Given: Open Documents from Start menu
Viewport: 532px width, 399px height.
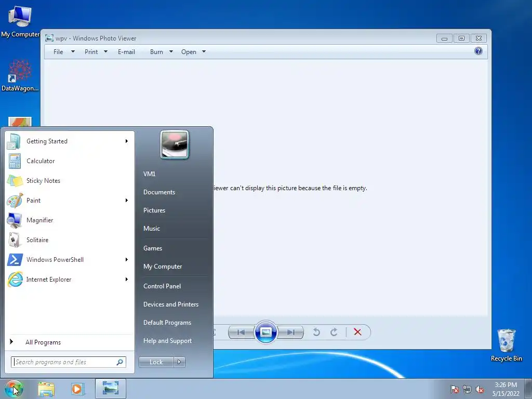Looking at the screenshot, I should [x=159, y=192].
